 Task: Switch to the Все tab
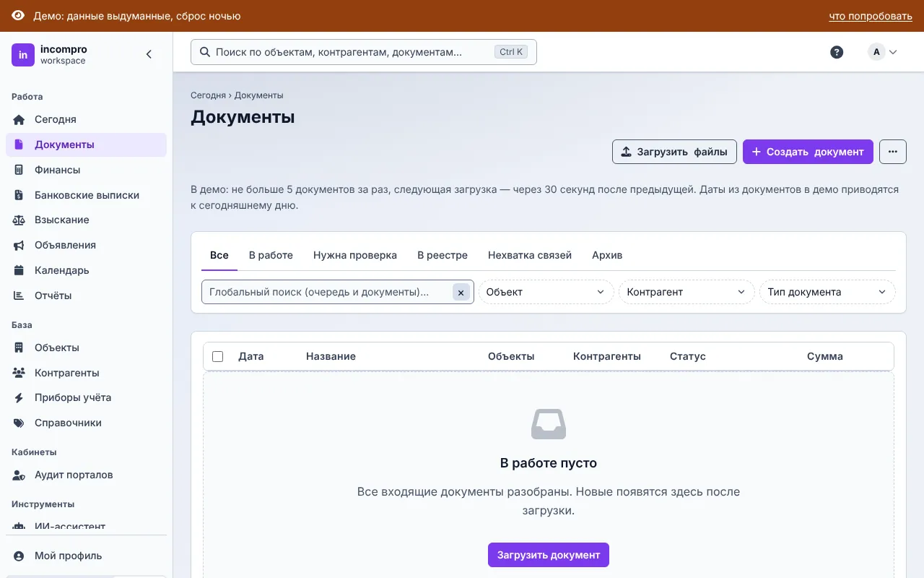(219, 255)
